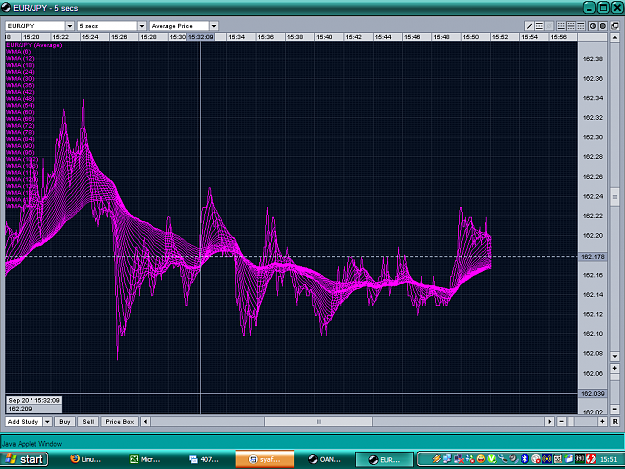Image resolution: width=625 pixels, height=469 pixels.
Task: Click the price axis up arrow
Action: (615, 38)
